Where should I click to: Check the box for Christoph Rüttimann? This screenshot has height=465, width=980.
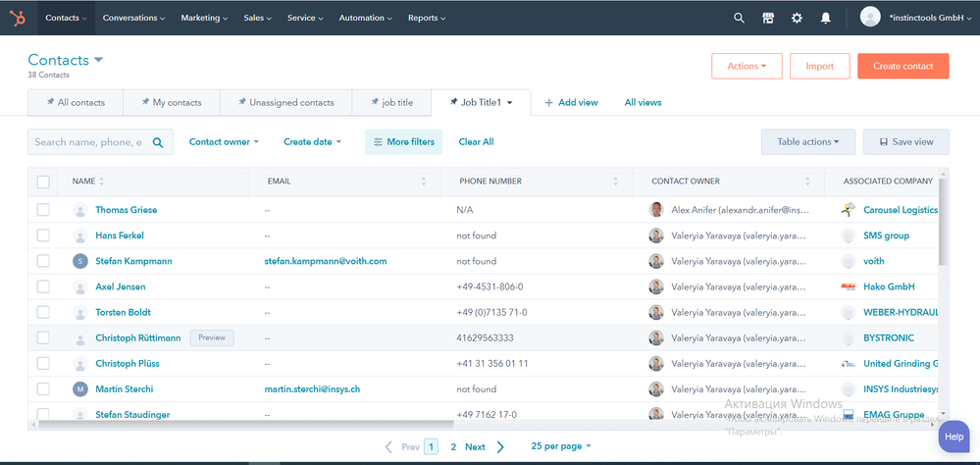click(x=43, y=338)
